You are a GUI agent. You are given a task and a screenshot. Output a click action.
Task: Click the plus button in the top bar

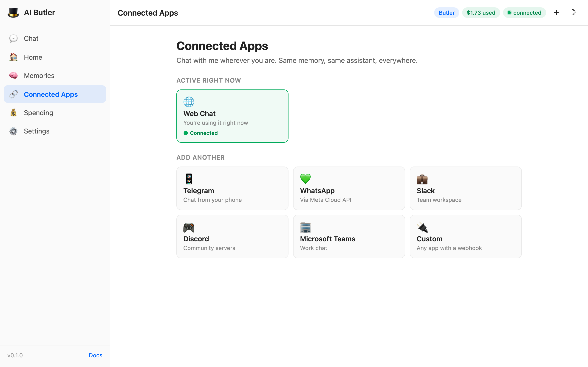(556, 12)
